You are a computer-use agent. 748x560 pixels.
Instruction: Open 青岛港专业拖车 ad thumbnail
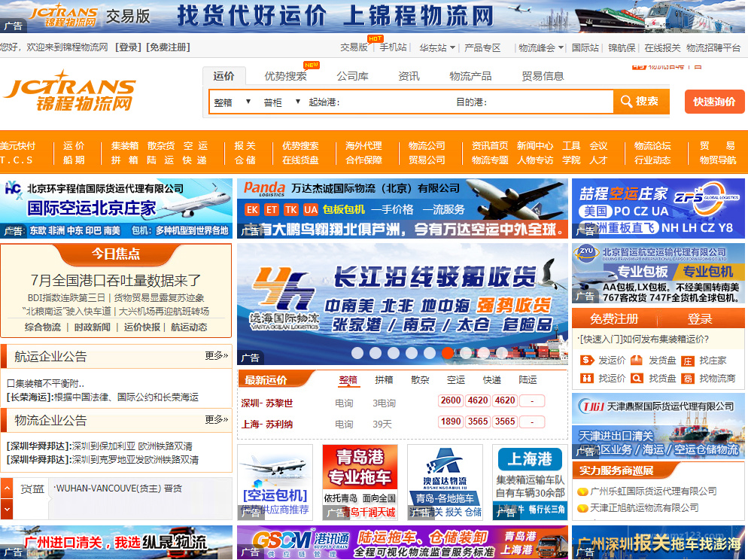(360, 482)
